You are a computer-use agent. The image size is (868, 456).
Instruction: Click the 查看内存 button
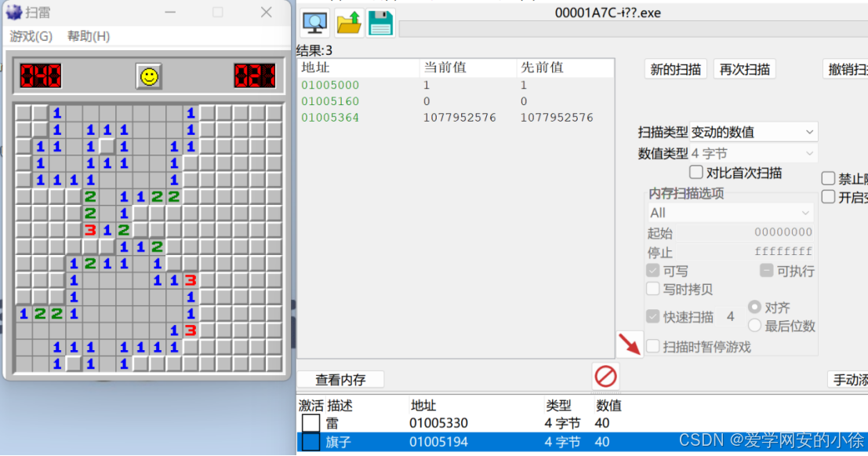(x=340, y=380)
